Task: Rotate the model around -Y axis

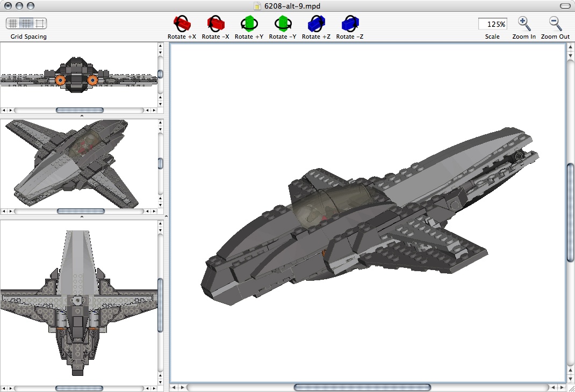Action: 282,24
